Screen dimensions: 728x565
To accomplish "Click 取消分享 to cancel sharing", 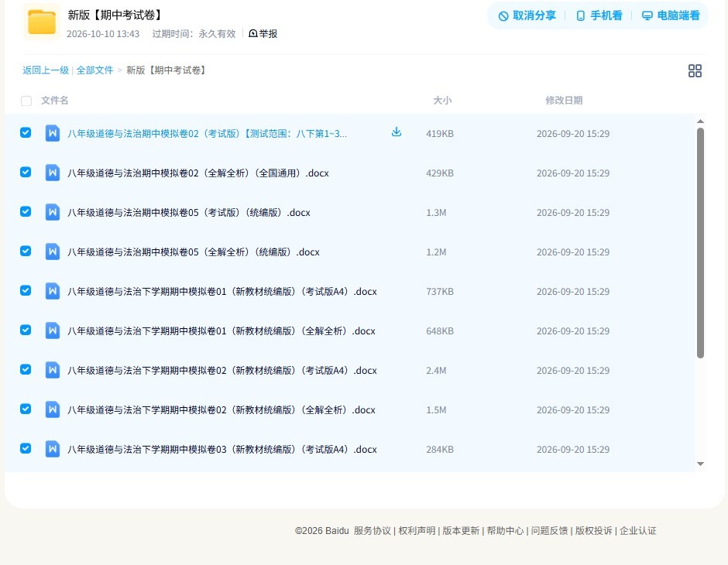I will 527,15.
